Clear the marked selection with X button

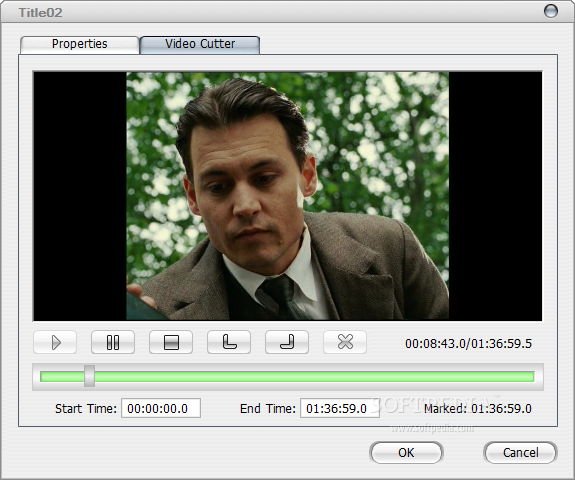[x=345, y=342]
